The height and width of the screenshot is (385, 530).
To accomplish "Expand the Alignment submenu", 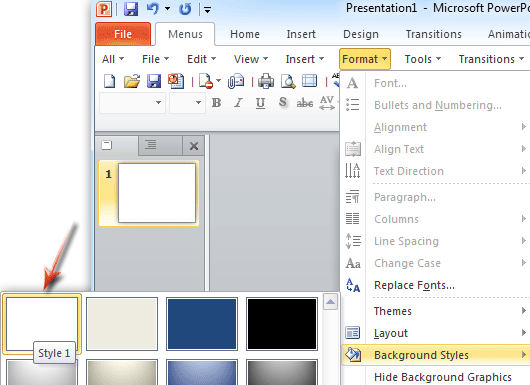I will [435, 127].
